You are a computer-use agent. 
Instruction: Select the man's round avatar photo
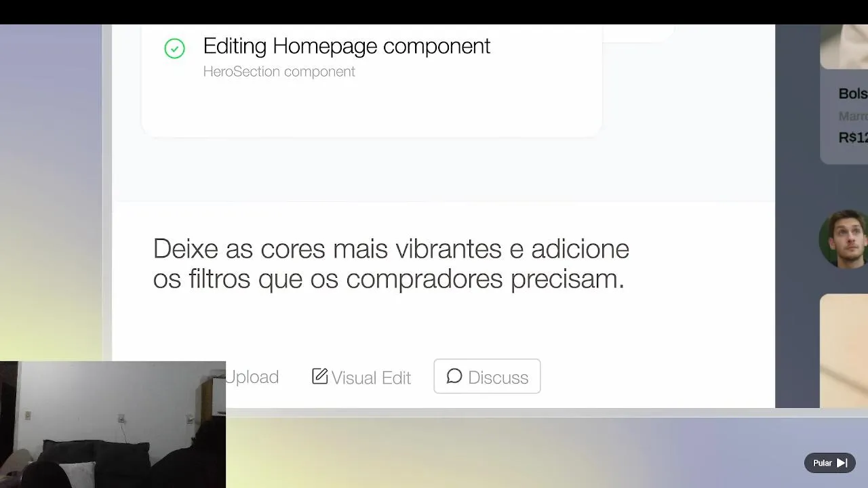coord(844,239)
